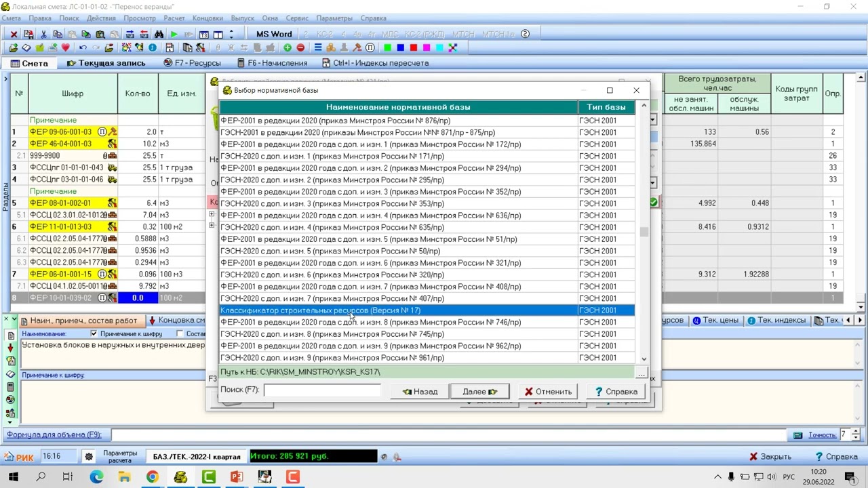Switch to the Текущая запись tab
This screenshot has height=488, width=868.
(105, 63)
